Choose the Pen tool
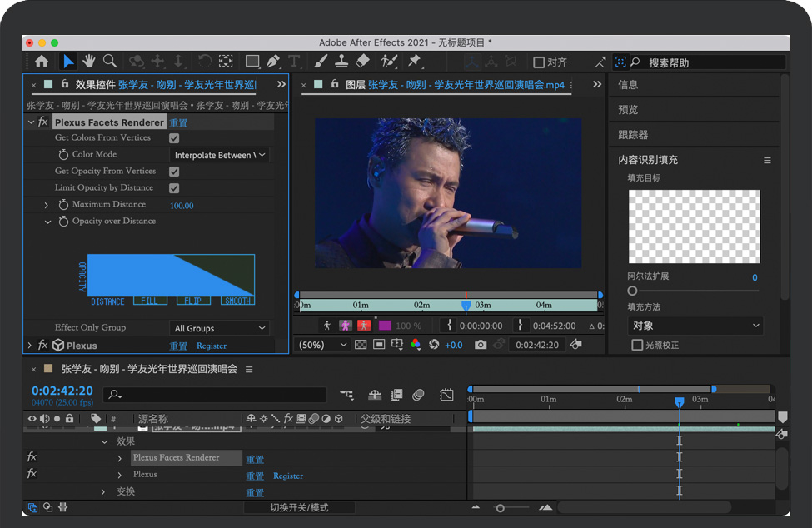This screenshot has width=812, height=528. point(272,62)
